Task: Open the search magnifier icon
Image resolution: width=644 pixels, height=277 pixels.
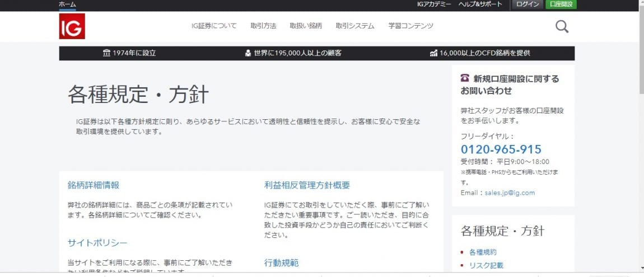Action: pos(562,26)
